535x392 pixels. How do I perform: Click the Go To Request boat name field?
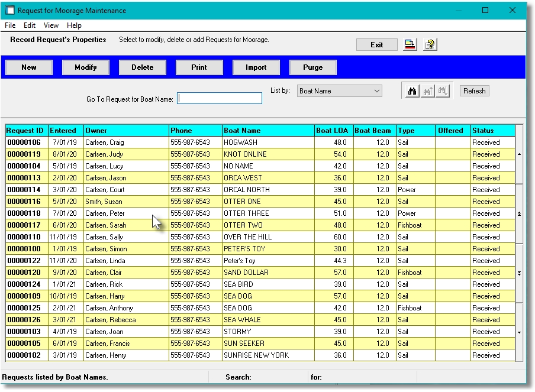click(x=219, y=98)
